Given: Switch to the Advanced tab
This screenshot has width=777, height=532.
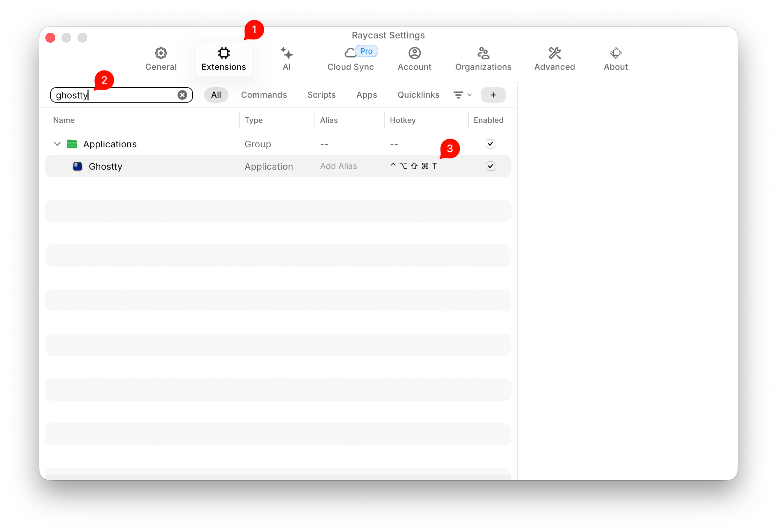Looking at the screenshot, I should (x=554, y=59).
